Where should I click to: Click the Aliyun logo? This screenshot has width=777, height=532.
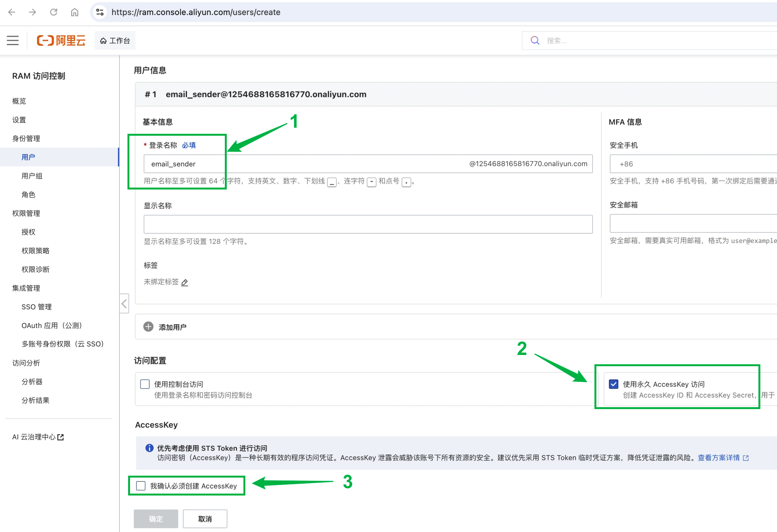(61, 40)
